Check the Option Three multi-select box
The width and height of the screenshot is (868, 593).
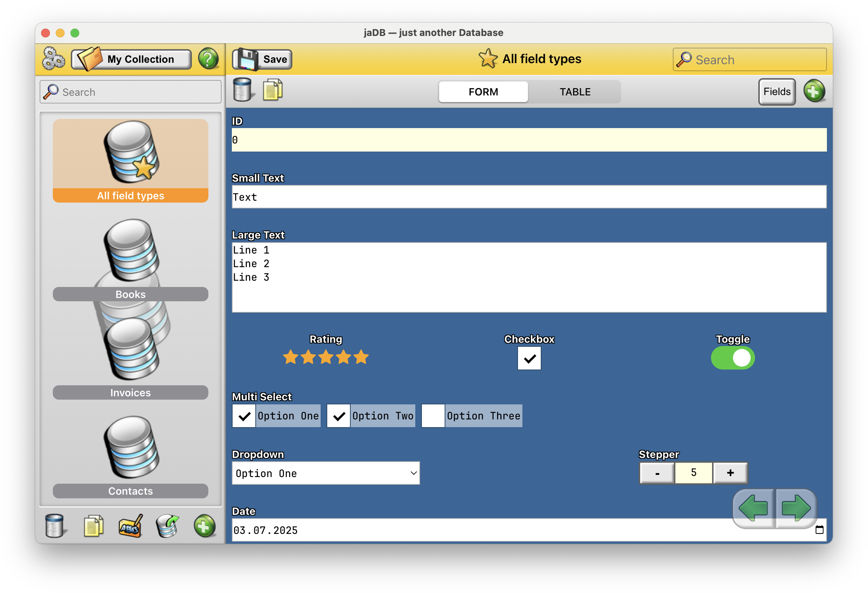click(x=433, y=416)
